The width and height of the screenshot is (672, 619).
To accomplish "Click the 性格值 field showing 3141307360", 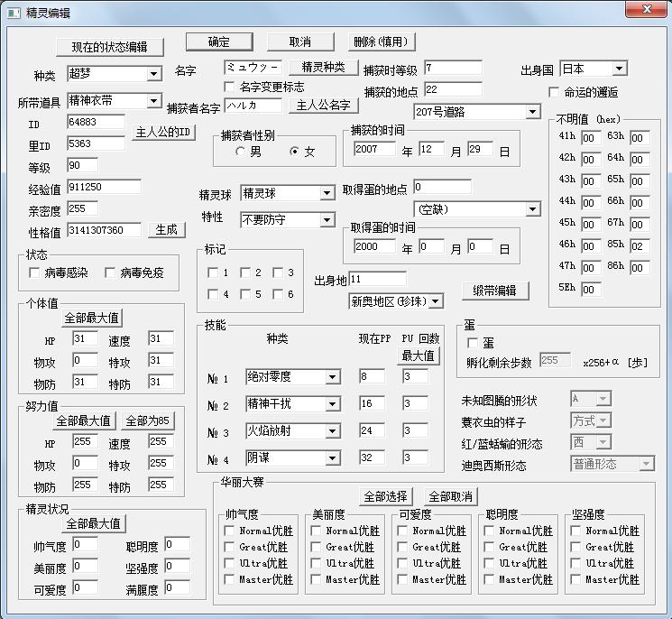I will tap(104, 230).
